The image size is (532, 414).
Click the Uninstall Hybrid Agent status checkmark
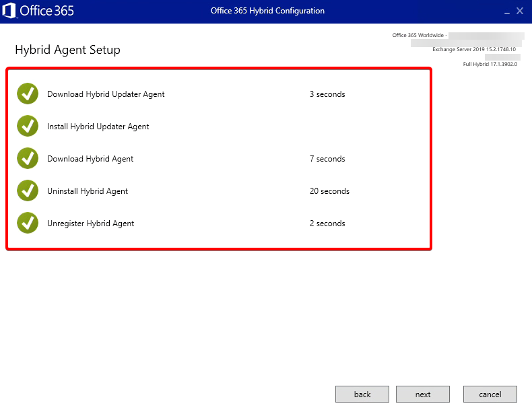click(28, 191)
